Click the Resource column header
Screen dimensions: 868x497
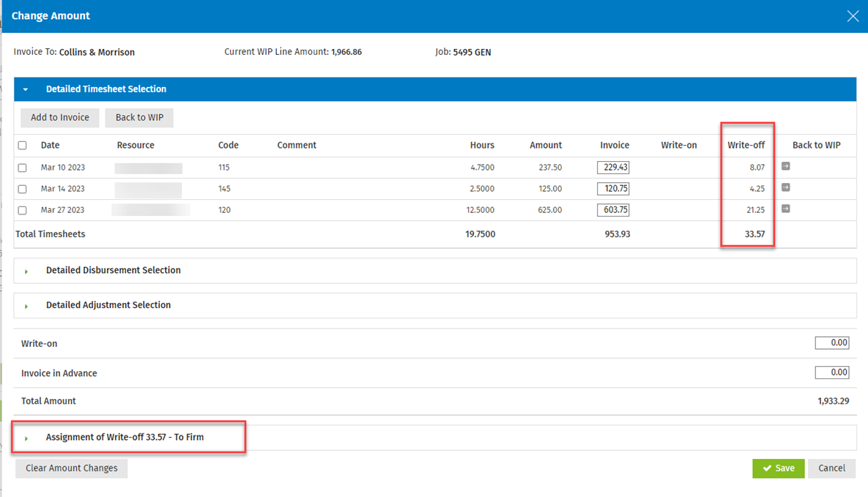pyautogui.click(x=136, y=145)
